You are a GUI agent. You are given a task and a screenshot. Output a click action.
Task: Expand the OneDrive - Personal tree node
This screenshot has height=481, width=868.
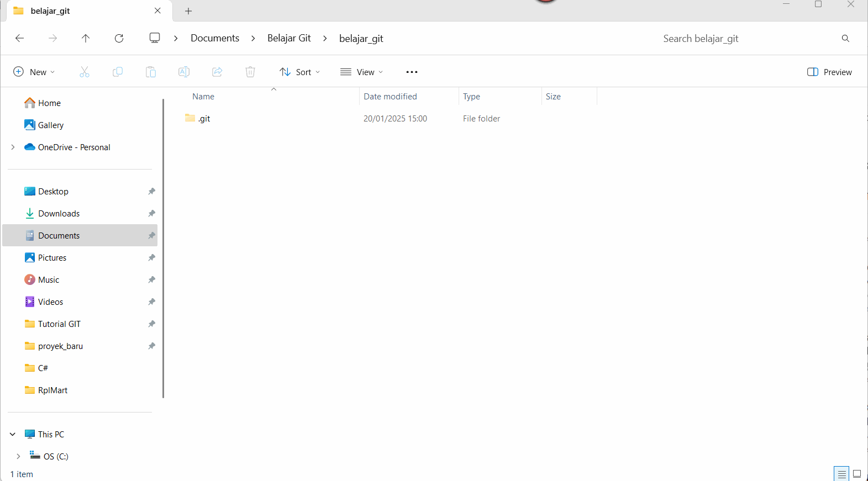pyautogui.click(x=13, y=147)
